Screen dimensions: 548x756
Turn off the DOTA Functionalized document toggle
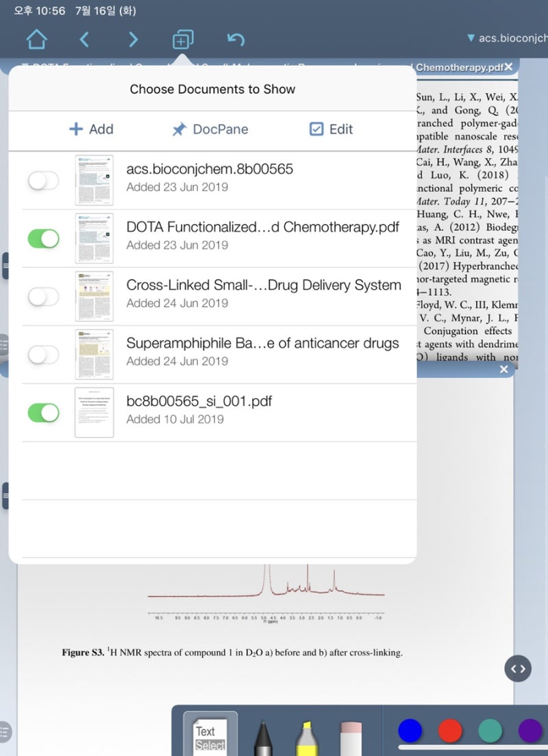[x=43, y=239]
